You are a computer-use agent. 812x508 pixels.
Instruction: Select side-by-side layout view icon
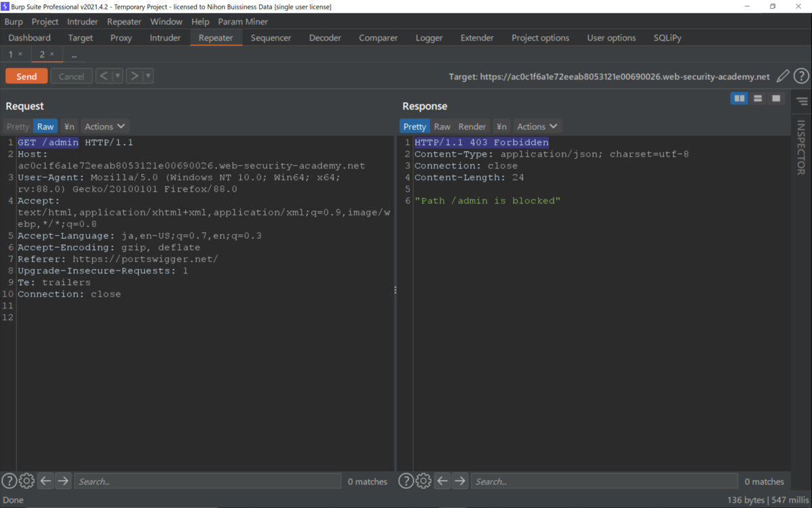click(740, 99)
